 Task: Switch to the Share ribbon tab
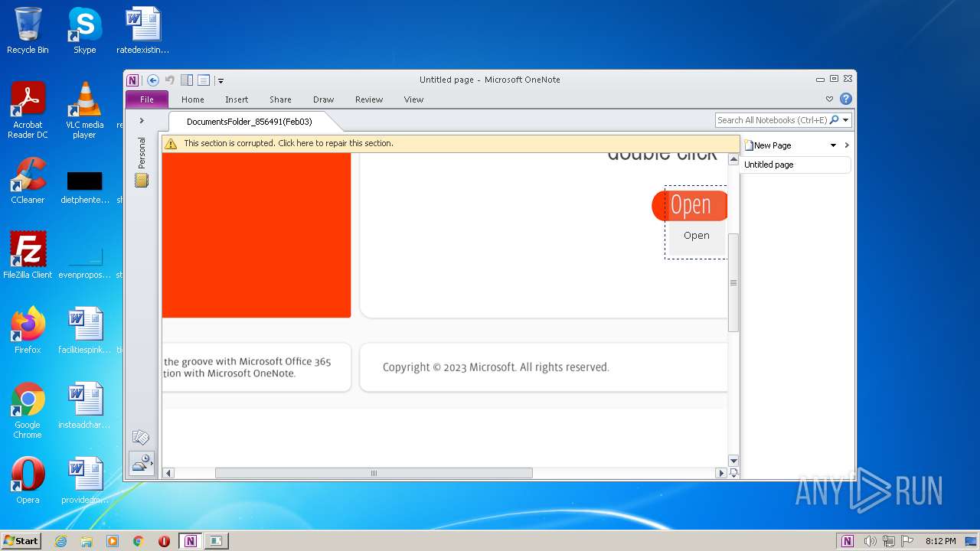click(280, 99)
